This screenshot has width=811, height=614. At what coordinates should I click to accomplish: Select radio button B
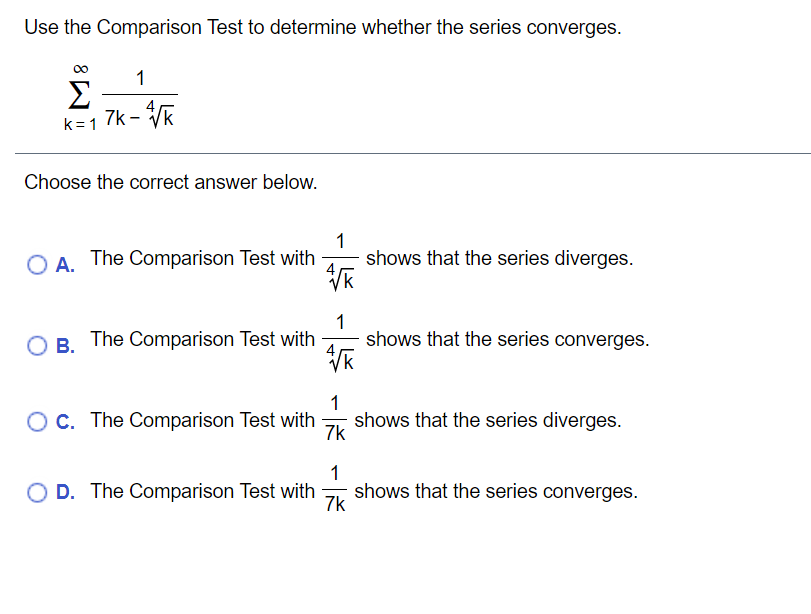pos(38,345)
